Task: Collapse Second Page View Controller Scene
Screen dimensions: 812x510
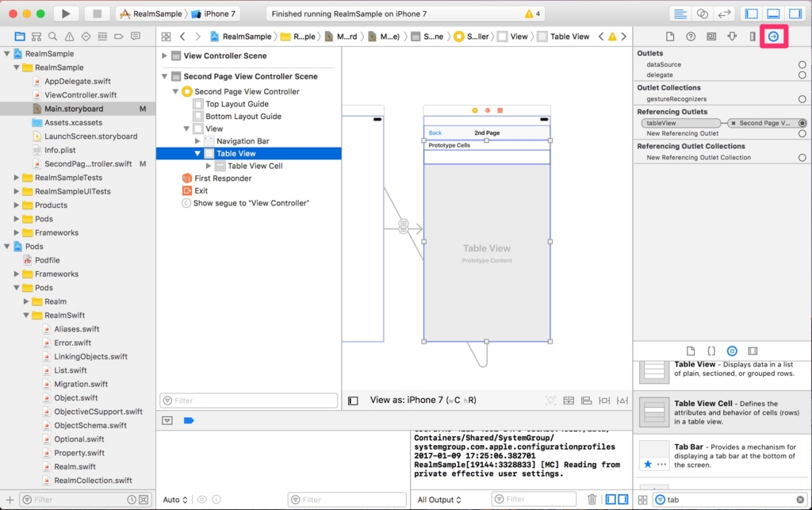Action: pos(164,76)
